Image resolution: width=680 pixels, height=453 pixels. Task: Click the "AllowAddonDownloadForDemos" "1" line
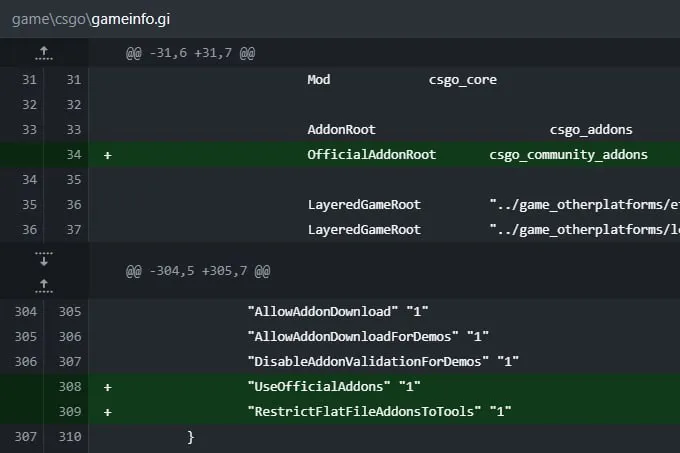pos(368,337)
